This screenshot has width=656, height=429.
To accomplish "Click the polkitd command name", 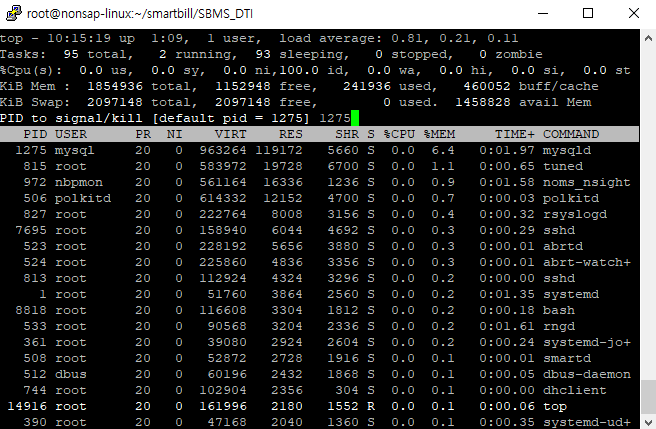I will pyautogui.click(x=571, y=198).
